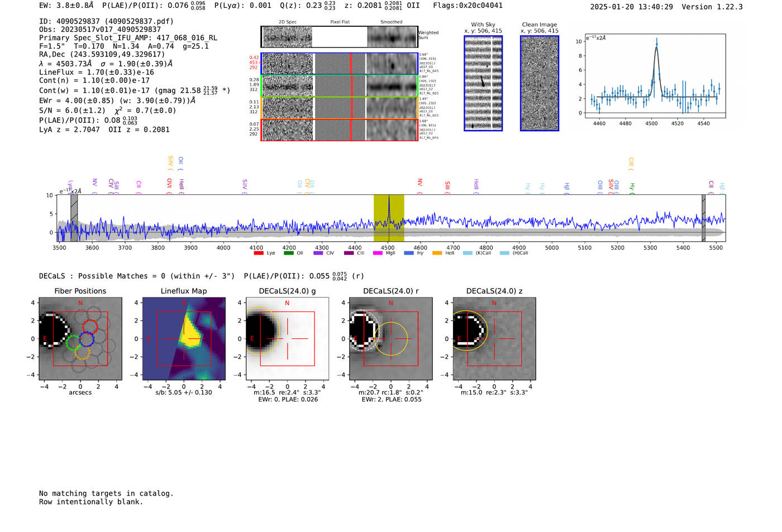This screenshot has height=532, width=782.
Task: Click the timestamp "2025-01-20 13:40:29"
Action: coord(632,7)
